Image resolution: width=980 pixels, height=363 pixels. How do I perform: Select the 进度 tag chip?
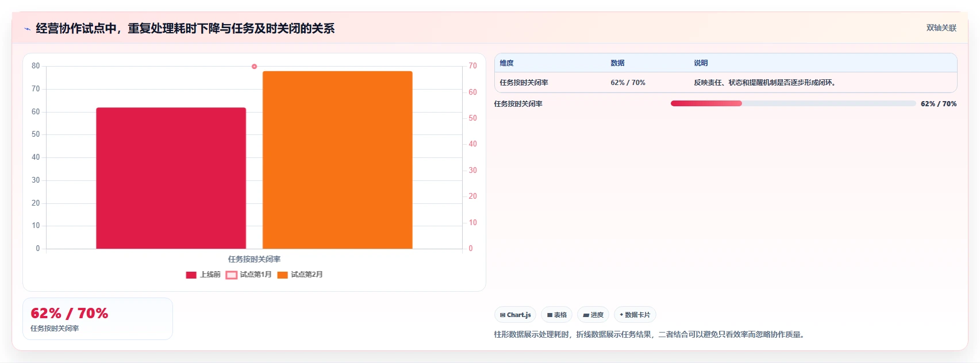click(x=593, y=315)
